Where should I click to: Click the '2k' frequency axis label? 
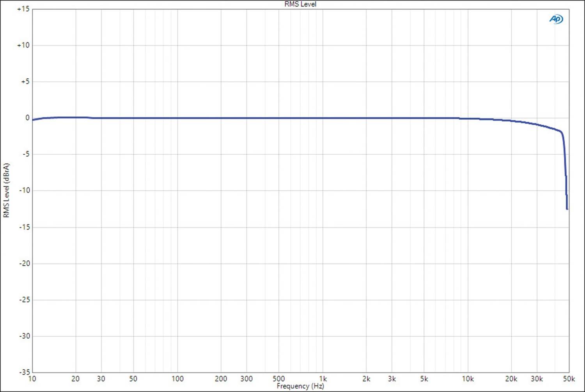pos(366,379)
